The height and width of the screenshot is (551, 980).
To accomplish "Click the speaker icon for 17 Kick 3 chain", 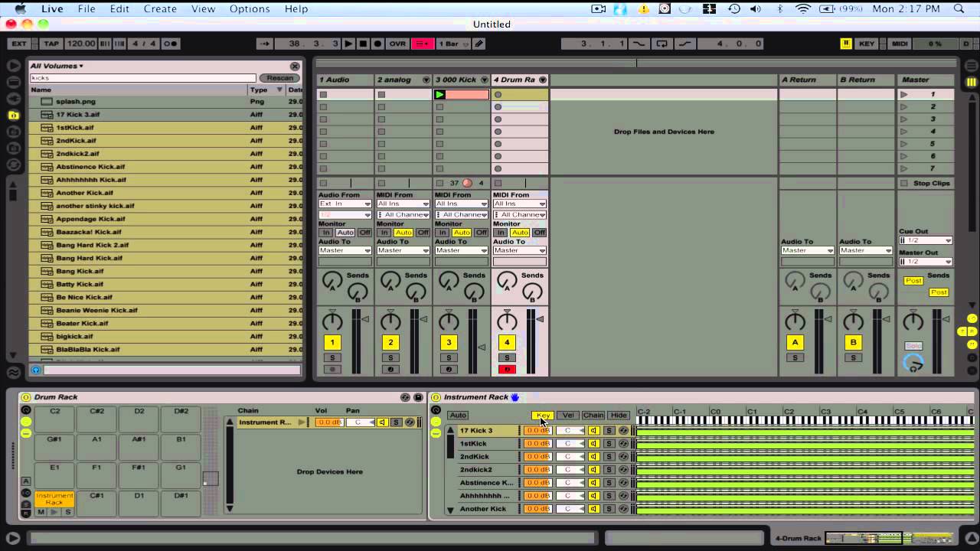I will tap(593, 431).
